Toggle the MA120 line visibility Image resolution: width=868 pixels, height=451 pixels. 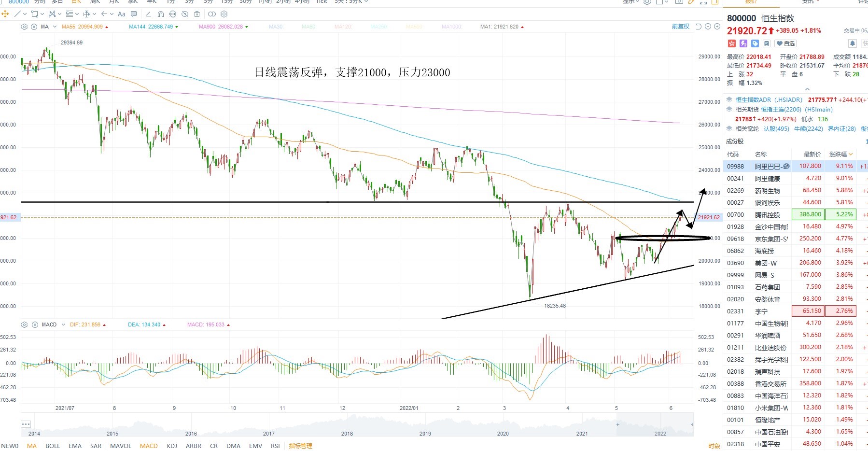(x=343, y=27)
